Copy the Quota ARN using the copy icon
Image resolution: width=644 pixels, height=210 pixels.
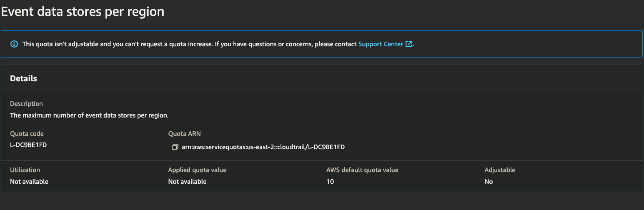click(x=175, y=147)
